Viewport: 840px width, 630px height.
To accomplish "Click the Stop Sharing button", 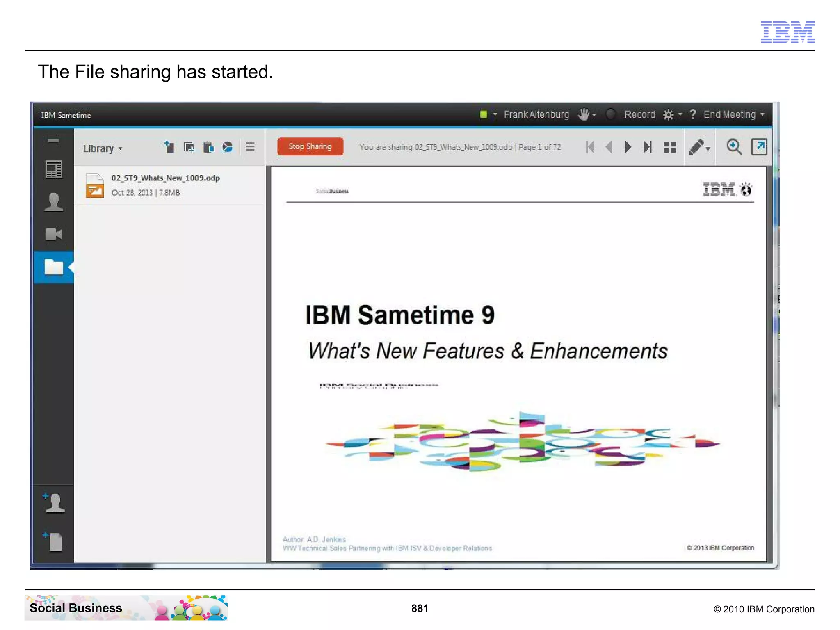I will pos(310,146).
